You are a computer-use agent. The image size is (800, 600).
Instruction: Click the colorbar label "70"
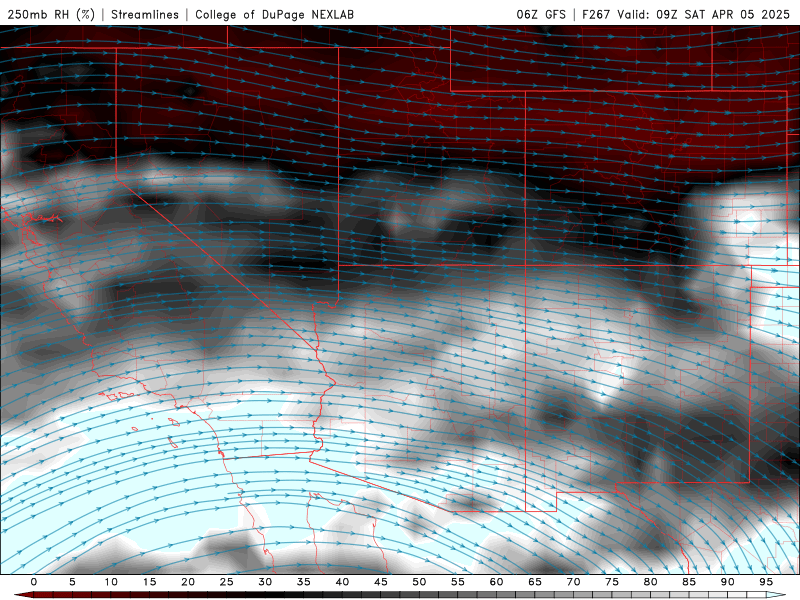[573, 582]
